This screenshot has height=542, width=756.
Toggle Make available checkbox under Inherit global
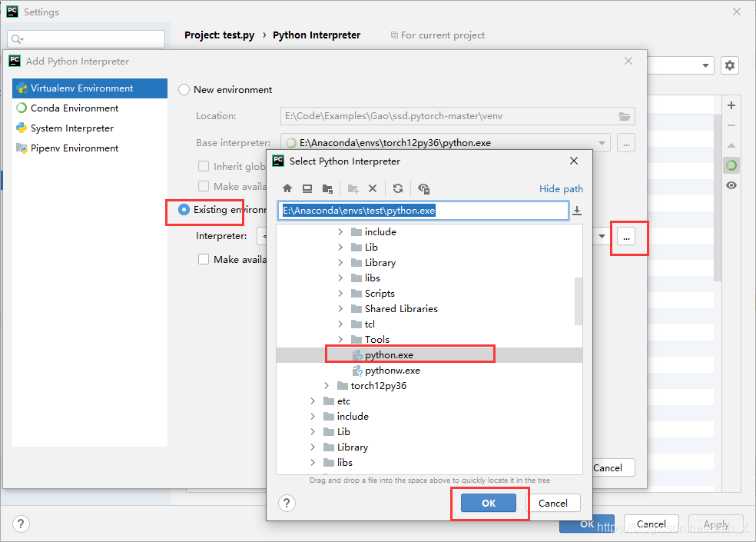tap(204, 186)
